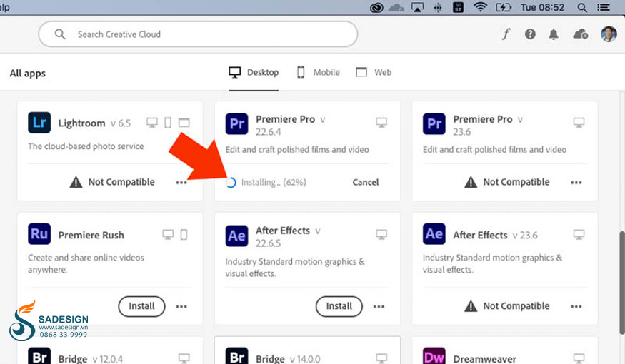Click Not Compatible warning on After Effects 23.6
Viewport: 625px width, 364px height.
pyautogui.click(x=507, y=306)
